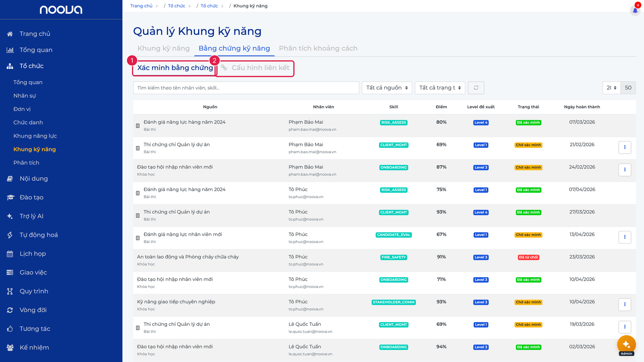Open Phân tích in sidebar
The width and height of the screenshot is (644, 362).
26,162
